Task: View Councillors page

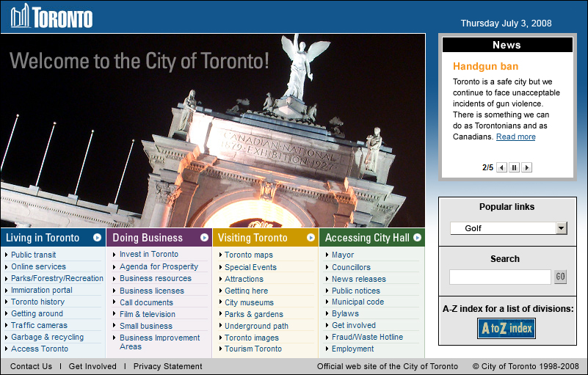Action: 351,267
